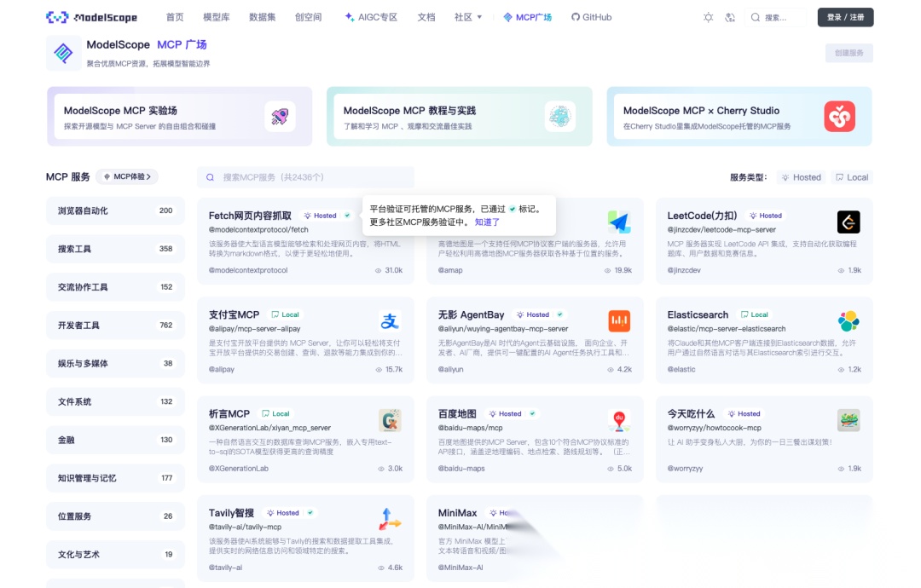Click the 无影 AgentBay orange icon
Screen dimensions: 921x588
[619, 321]
